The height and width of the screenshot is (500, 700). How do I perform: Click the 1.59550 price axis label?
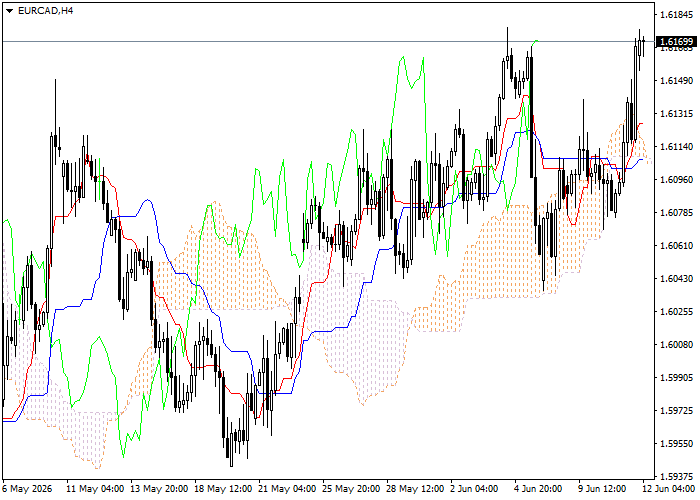pyautogui.click(x=677, y=443)
